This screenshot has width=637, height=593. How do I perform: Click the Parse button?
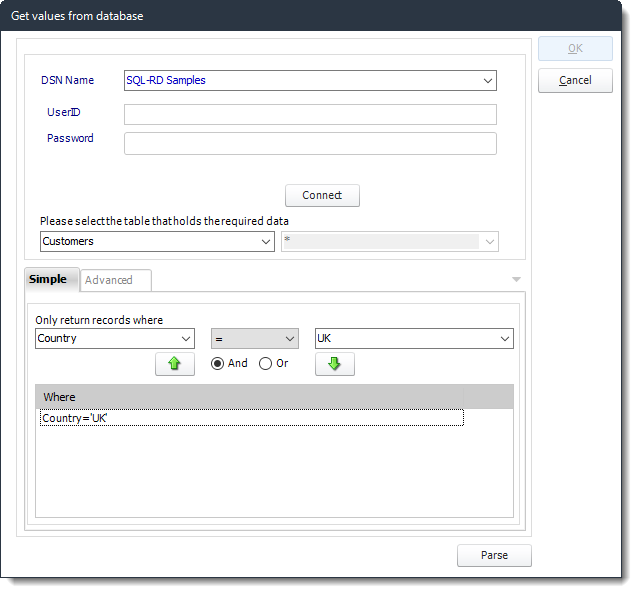click(494, 555)
